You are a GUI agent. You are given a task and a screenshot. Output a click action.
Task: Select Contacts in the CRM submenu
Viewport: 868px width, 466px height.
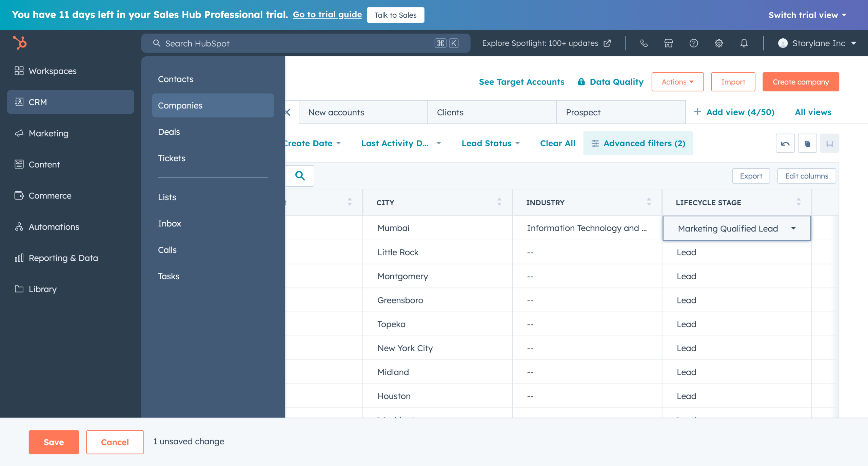click(213, 79)
